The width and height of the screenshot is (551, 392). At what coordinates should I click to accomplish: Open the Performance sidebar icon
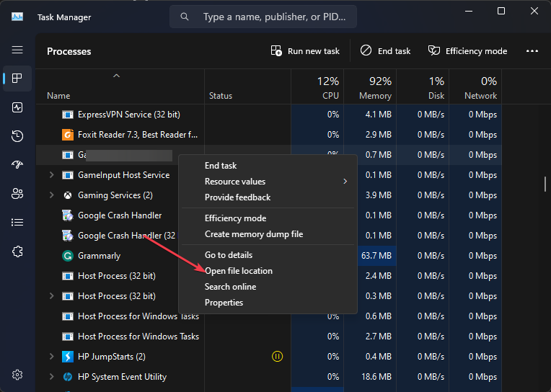(x=17, y=107)
